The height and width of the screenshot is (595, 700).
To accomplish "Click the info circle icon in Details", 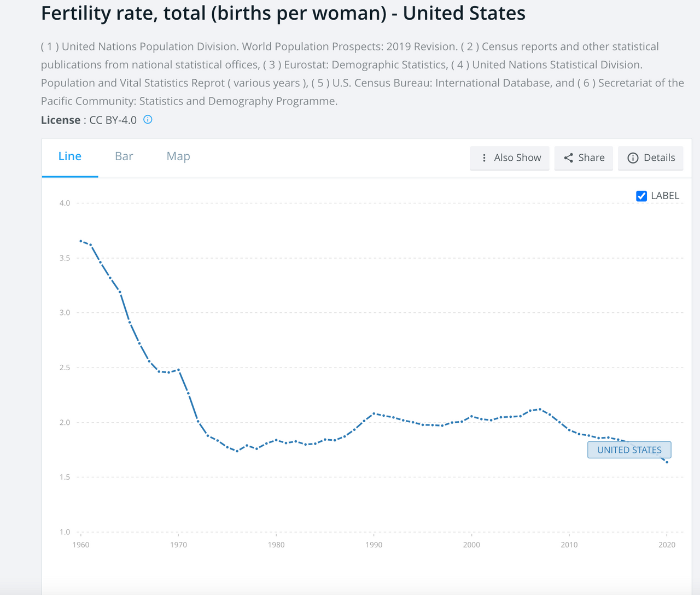I will [x=633, y=158].
